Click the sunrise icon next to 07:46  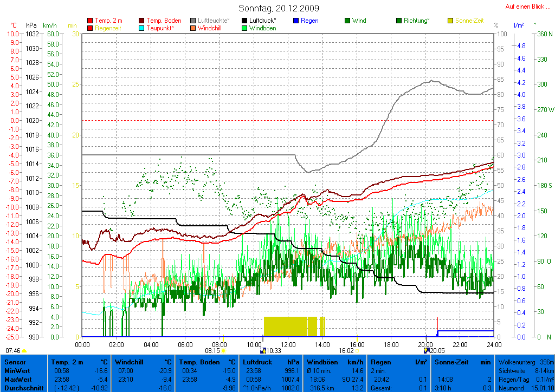(24, 351)
